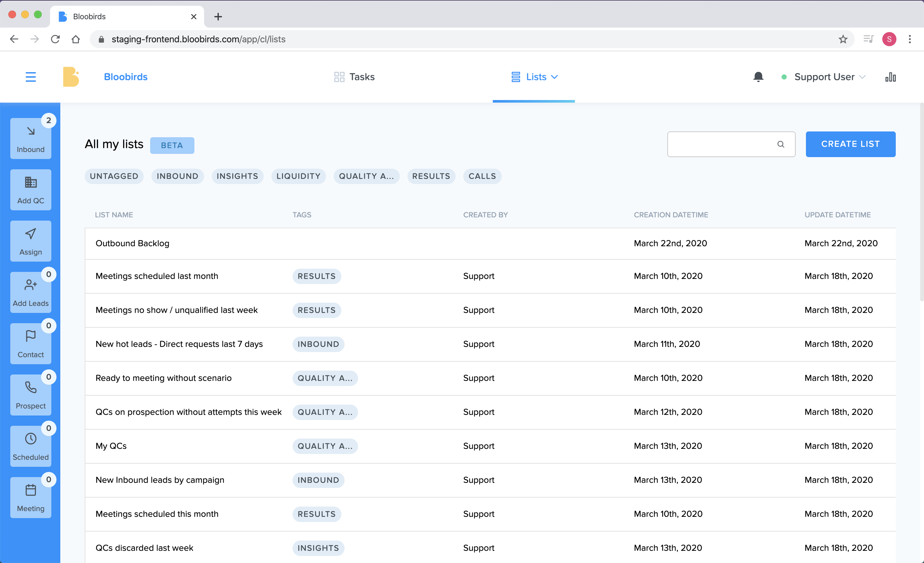The height and width of the screenshot is (563, 924).
Task: Bookmark this page with the star
Action: [x=843, y=39]
